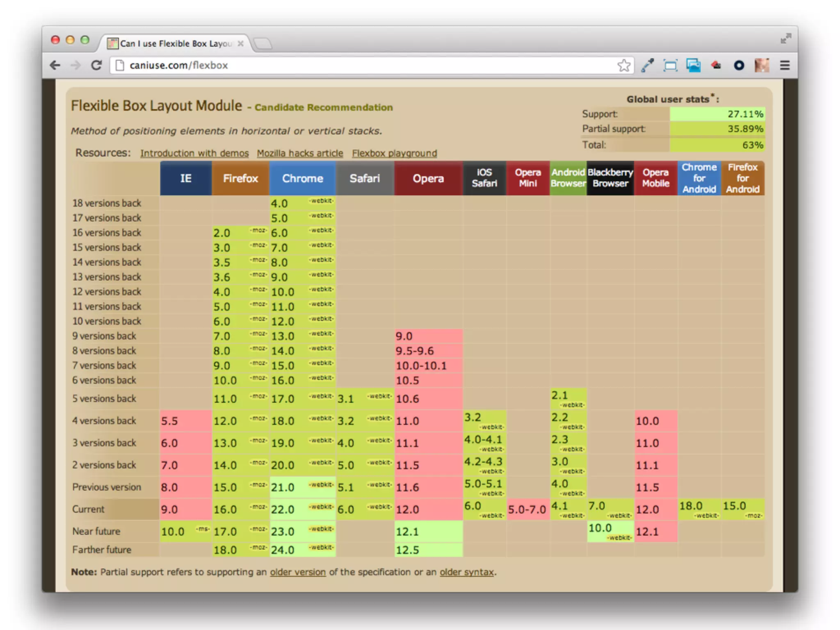This screenshot has height=630, width=840.
Task: Open the eyedropper color picker extension
Action: pyautogui.click(x=647, y=65)
